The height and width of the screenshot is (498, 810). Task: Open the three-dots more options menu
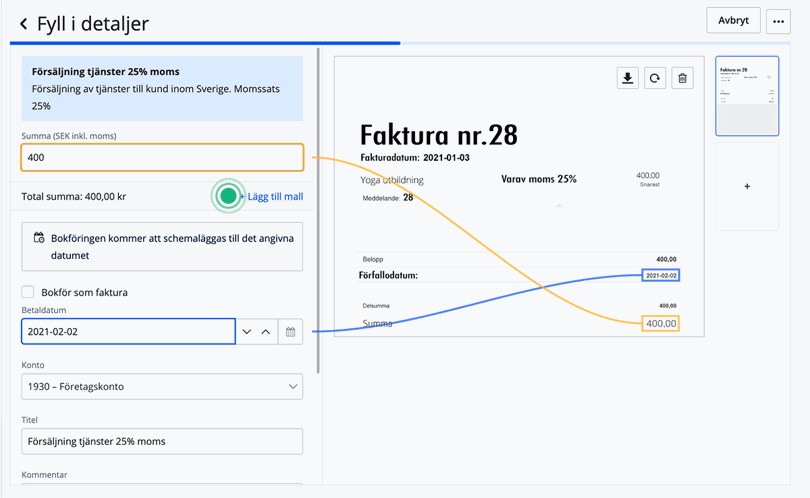tap(778, 21)
